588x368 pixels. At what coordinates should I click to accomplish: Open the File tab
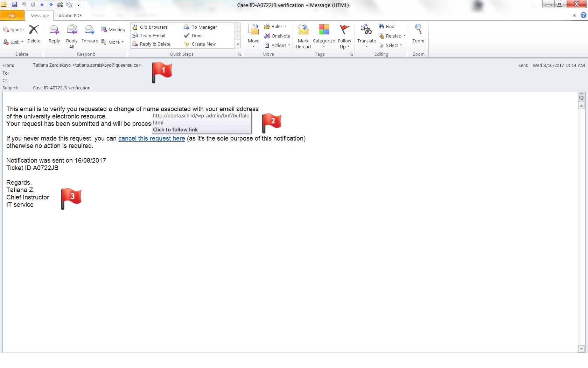[x=12, y=15]
